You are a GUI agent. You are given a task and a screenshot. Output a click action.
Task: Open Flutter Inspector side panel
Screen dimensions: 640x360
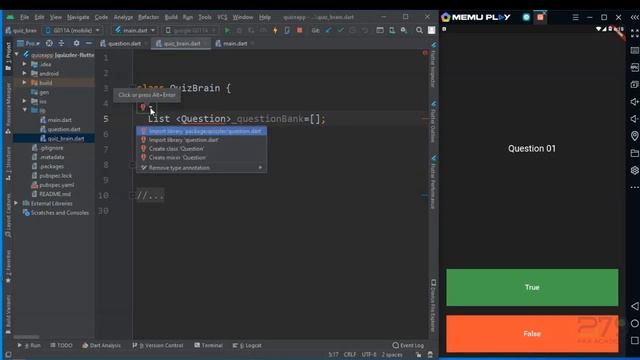tap(433, 64)
